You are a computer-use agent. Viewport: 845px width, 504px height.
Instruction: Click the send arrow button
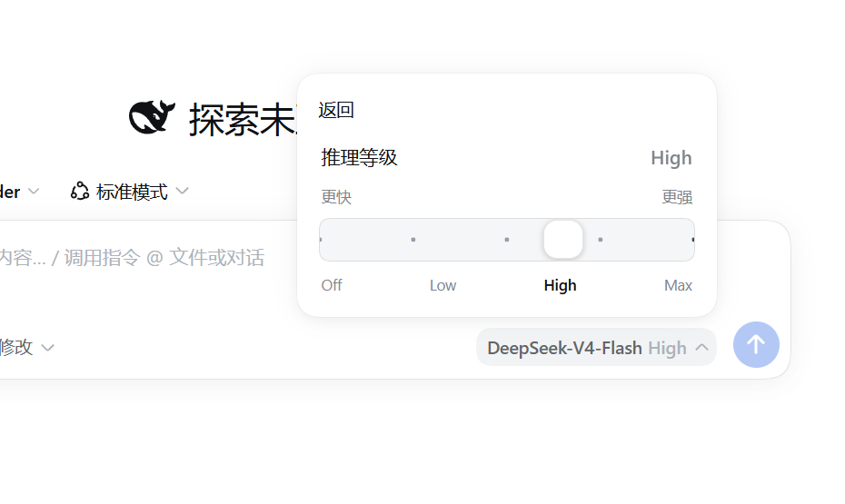756,344
